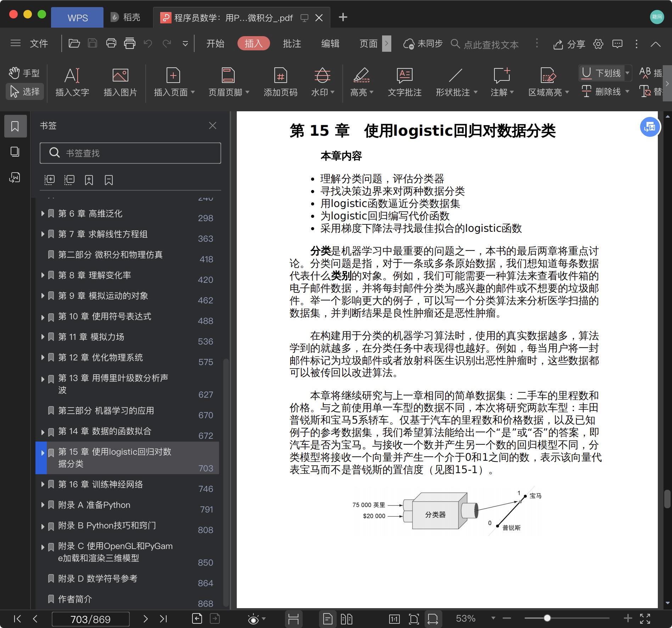Show bookmarks panel sidebar icon

tap(15, 126)
